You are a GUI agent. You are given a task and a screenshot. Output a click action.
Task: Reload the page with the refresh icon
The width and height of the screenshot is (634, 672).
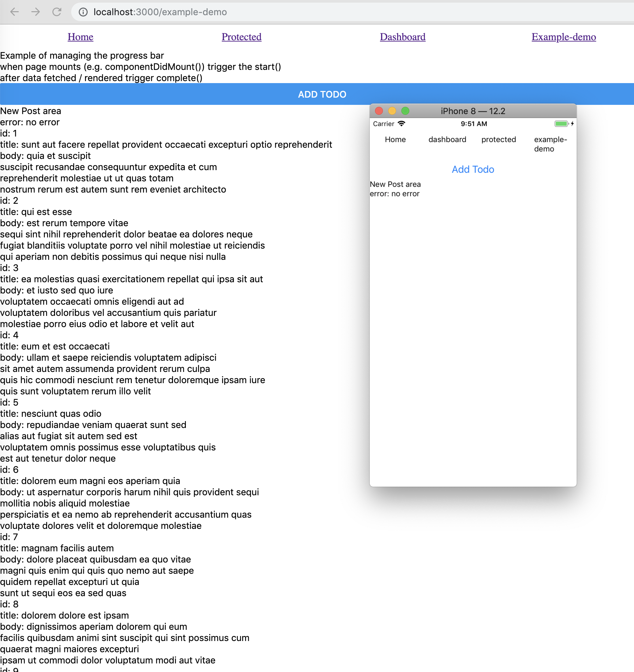point(57,12)
